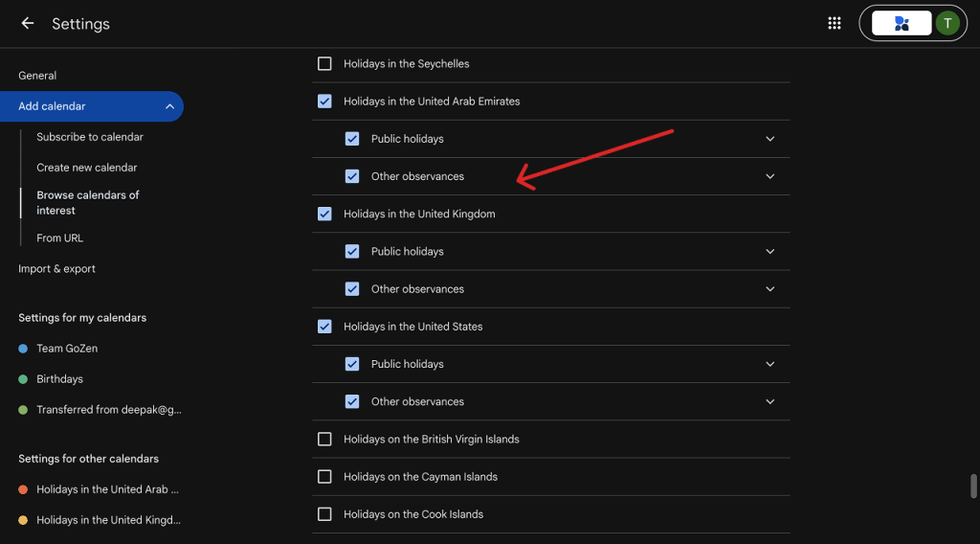Expand UAE Other observances chevron
The image size is (980, 544).
pos(770,176)
